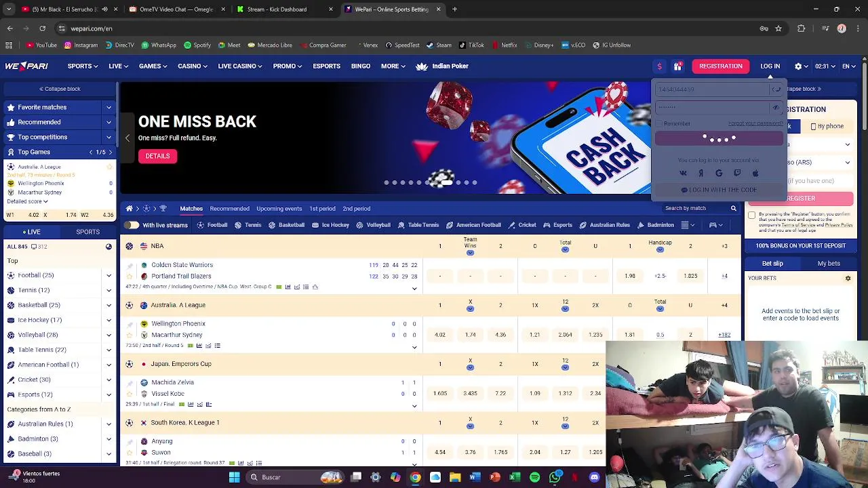868x488 pixels.
Task: Open the CASINO menu in top navigation
Action: coord(193,66)
